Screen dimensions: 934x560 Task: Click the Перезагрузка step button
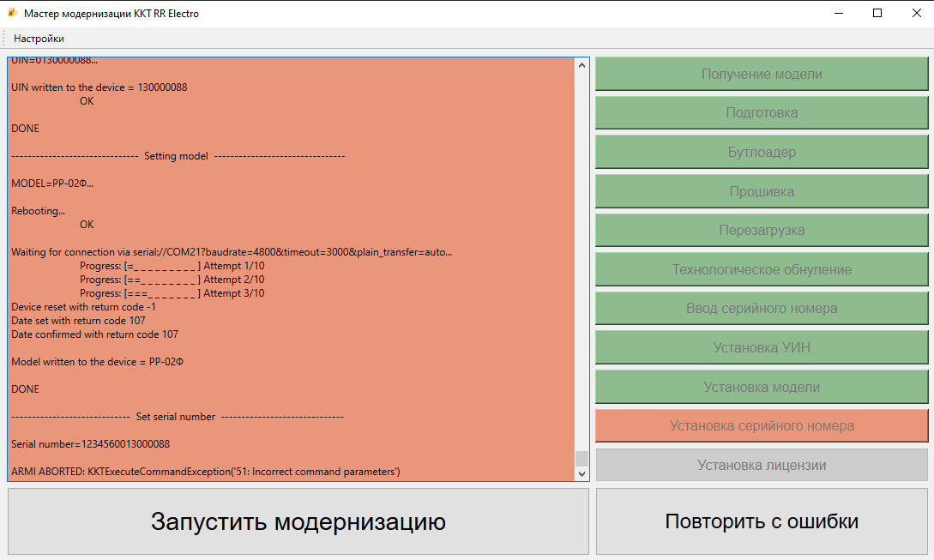pos(762,231)
